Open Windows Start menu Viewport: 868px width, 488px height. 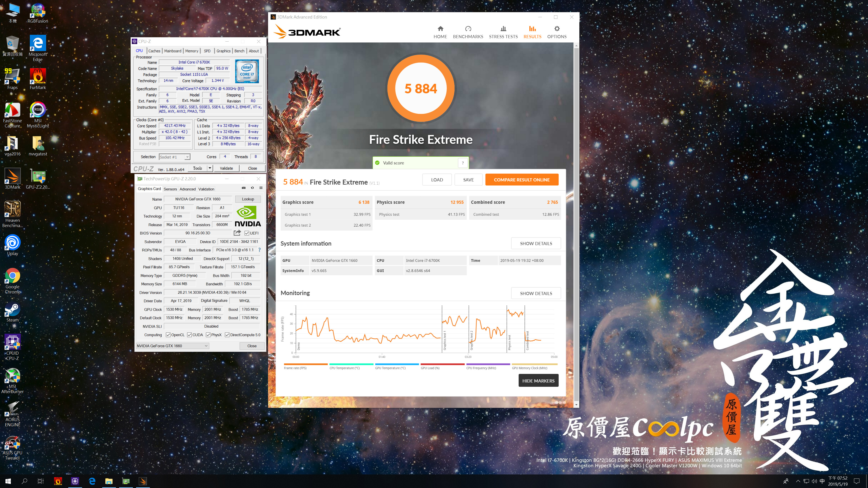[x=8, y=481]
